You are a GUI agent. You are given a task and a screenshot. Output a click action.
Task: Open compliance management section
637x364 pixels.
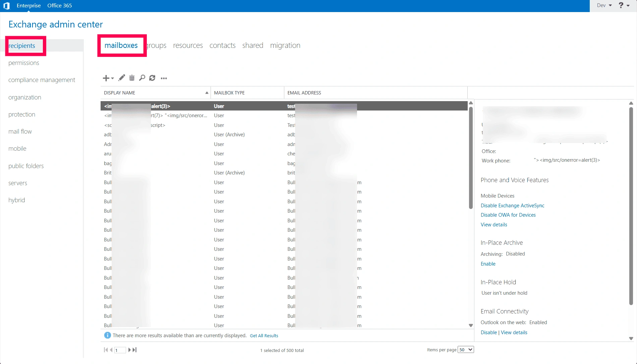point(42,80)
